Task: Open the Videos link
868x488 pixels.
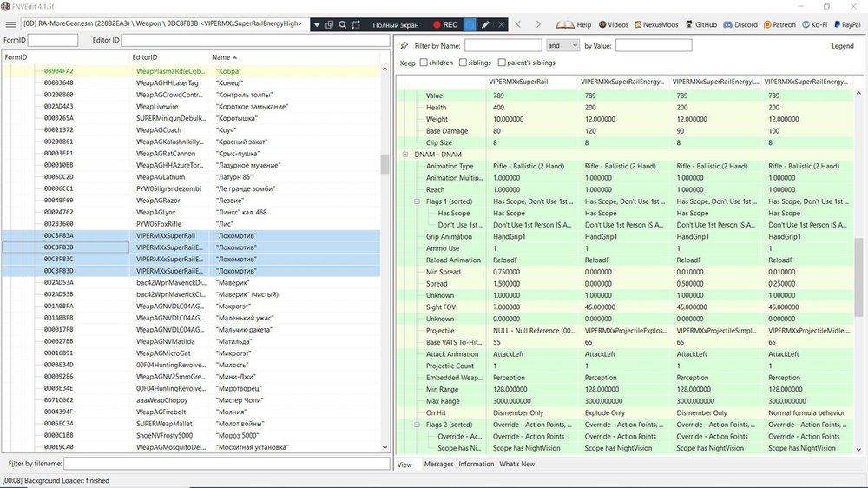Action: pos(614,24)
